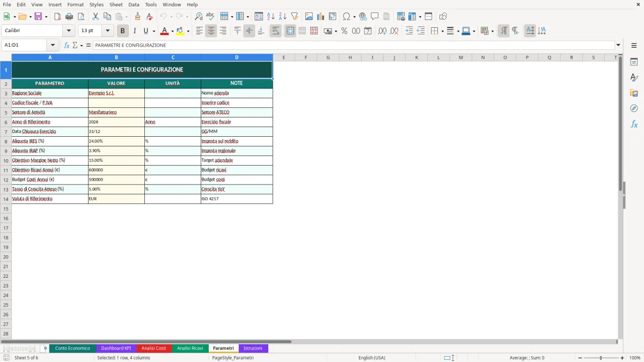Click English (USA) language in status bar
This screenshot has height=362, width=644.
click(371, 358)
